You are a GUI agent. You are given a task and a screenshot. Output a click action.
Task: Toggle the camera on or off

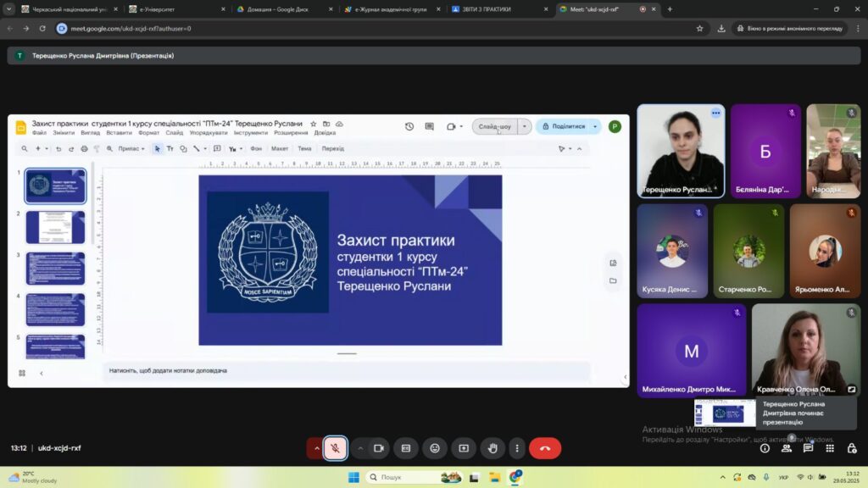[x=379, y=448]
